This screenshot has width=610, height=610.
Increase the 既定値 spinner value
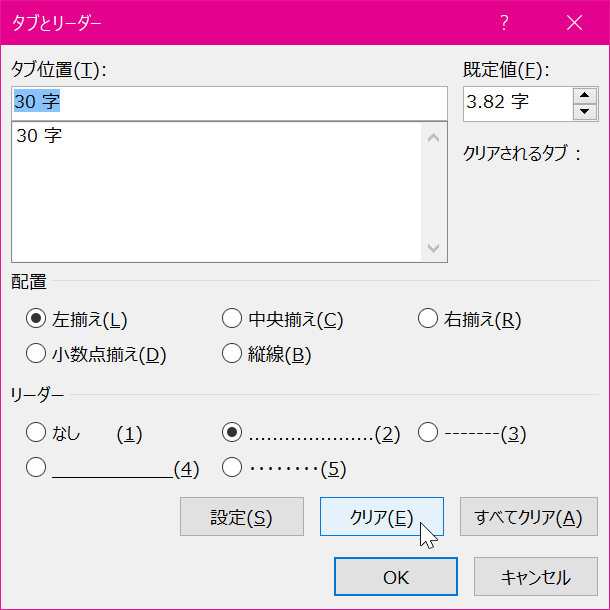585,95
